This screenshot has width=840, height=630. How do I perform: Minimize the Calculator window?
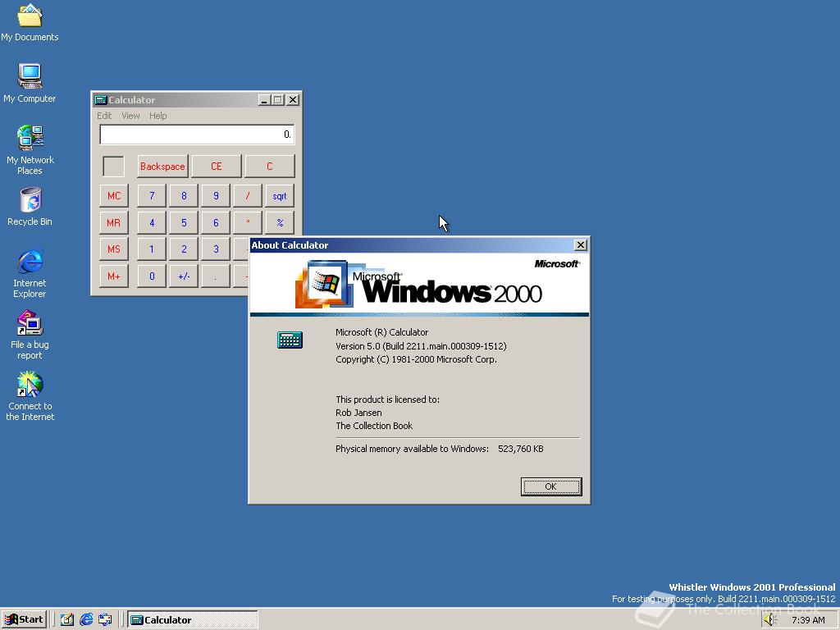pyautogui.click(x=264, y=99)
